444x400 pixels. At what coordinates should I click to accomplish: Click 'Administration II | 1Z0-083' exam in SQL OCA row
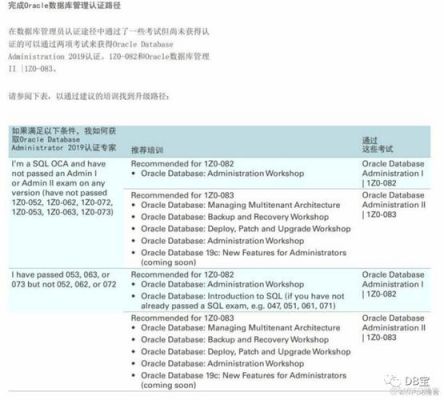(x=394, y=205)
